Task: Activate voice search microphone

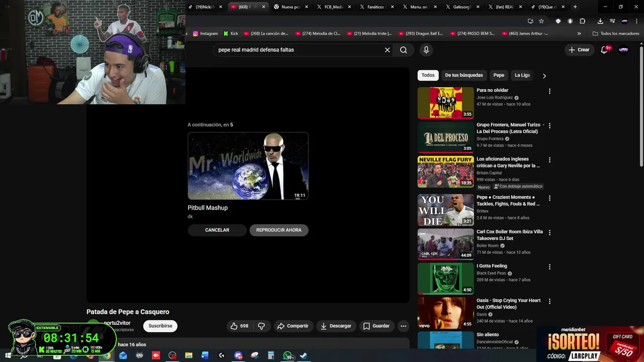Action: [426, 50]
